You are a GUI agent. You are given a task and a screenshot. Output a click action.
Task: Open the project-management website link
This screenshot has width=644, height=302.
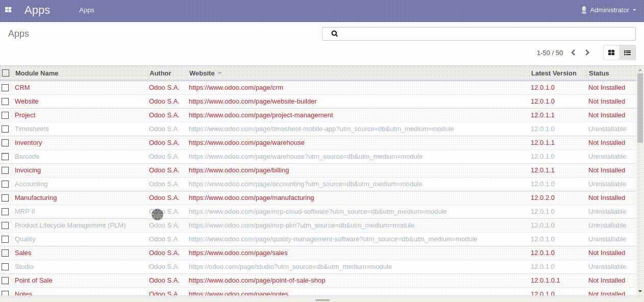pyautogui.click(x=261, y=115)
